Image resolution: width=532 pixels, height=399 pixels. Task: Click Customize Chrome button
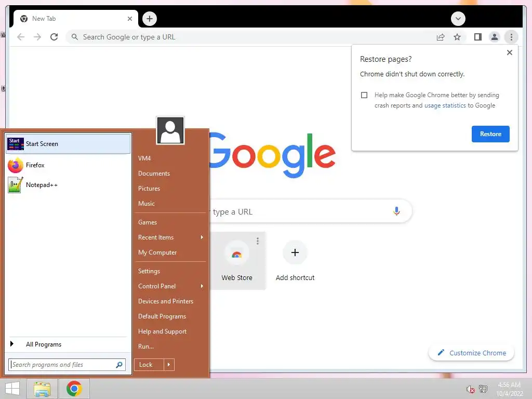click(471, 353)
